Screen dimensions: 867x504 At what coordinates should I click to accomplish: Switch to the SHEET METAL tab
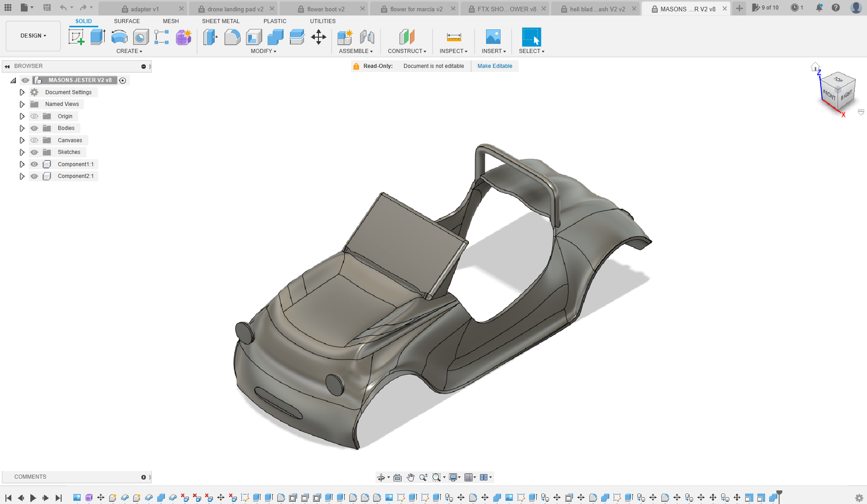point(221,21)
